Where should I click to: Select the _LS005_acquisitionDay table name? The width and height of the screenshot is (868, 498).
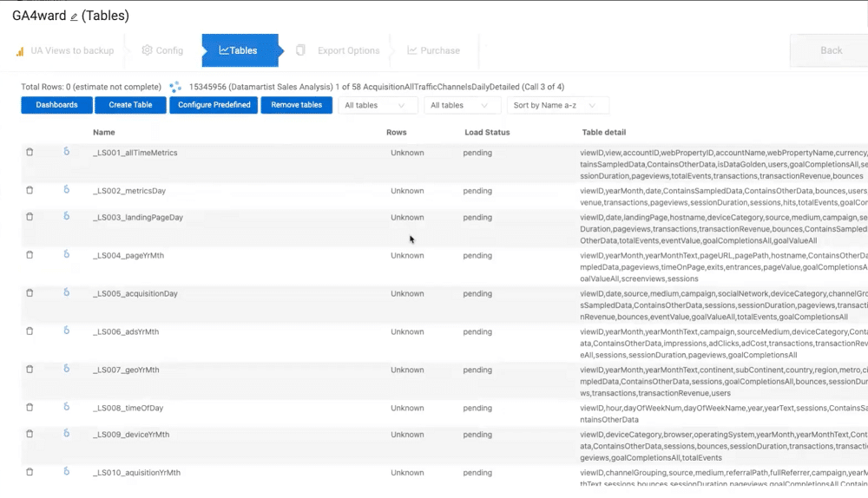click(x=135, y=293)
